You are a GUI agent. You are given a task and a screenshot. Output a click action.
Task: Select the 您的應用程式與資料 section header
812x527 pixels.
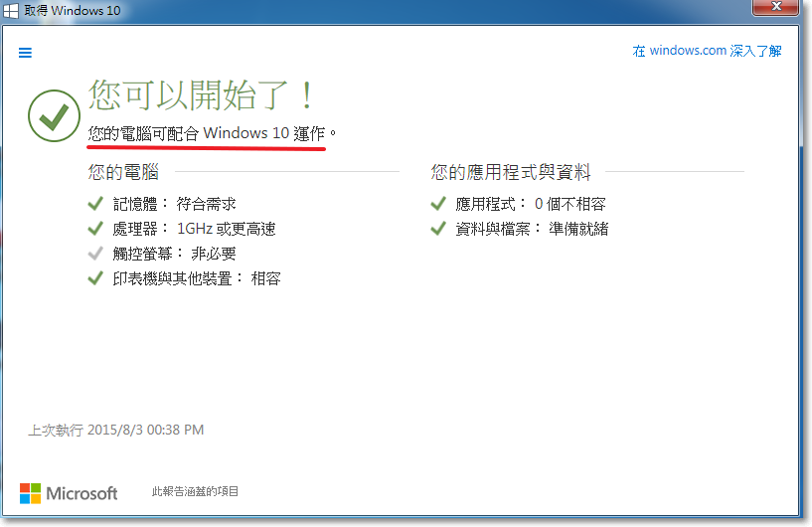pyautogui.click(x=511, y=173)
